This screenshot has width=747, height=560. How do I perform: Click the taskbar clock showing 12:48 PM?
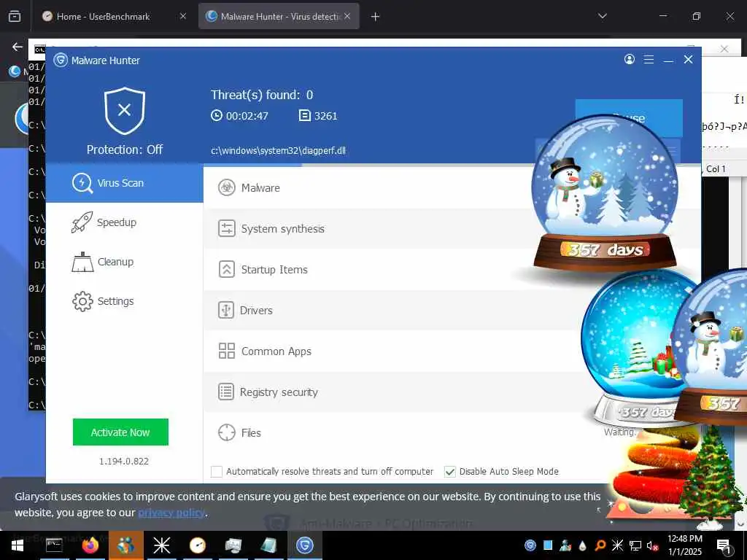click(x=684, y=545)
